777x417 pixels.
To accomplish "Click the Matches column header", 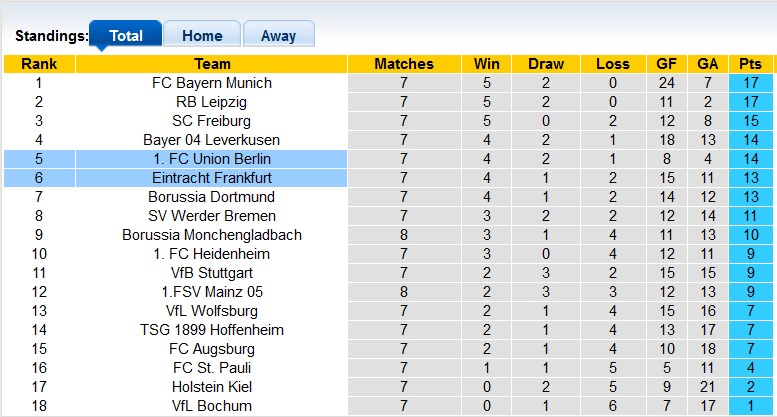I will click(x=404, y=64).
